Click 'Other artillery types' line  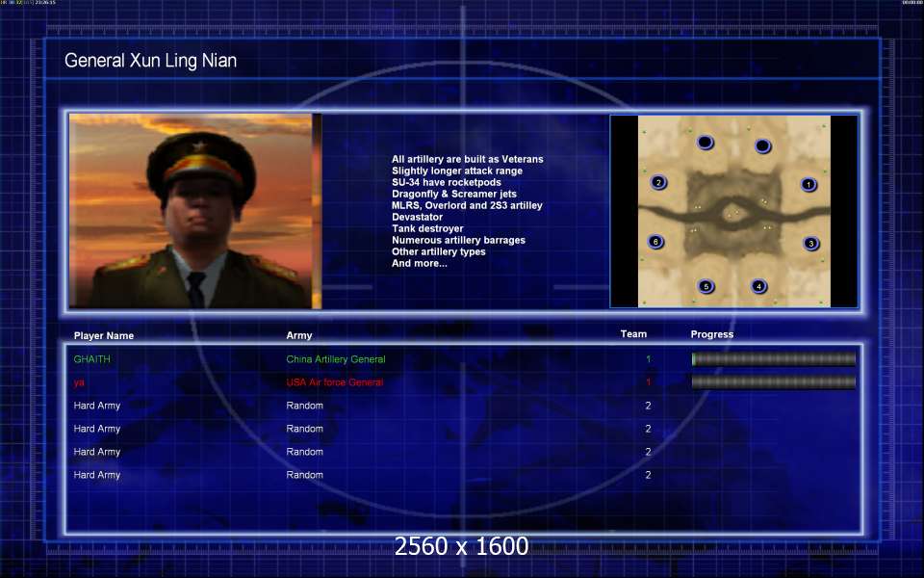[x=439, y=251]
